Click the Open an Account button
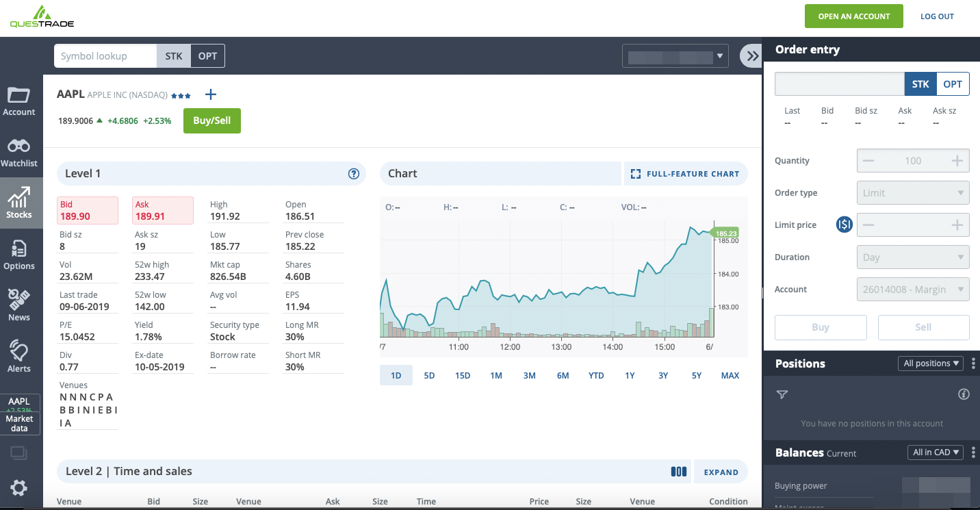This screenshot has height=510, width=980. [x=854, y=16]
